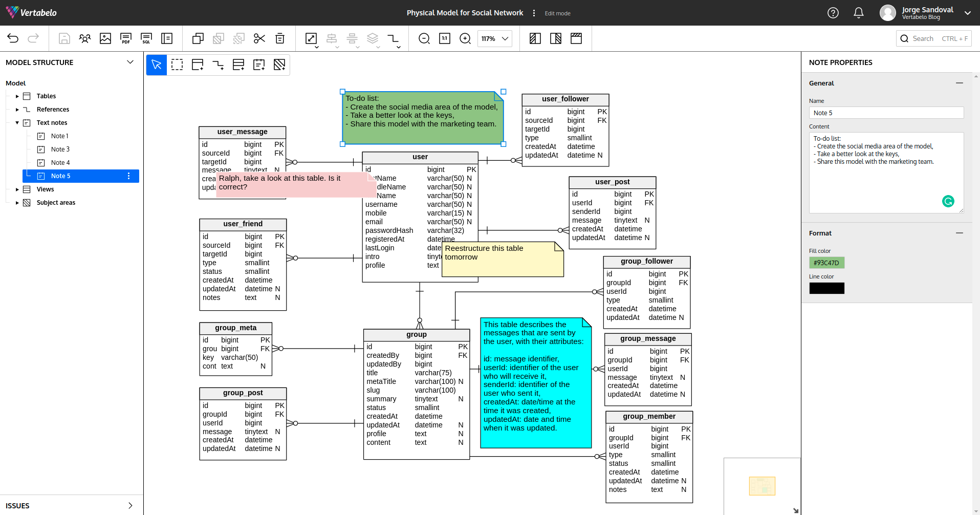Click the Content text area

(x=886, y=173)
